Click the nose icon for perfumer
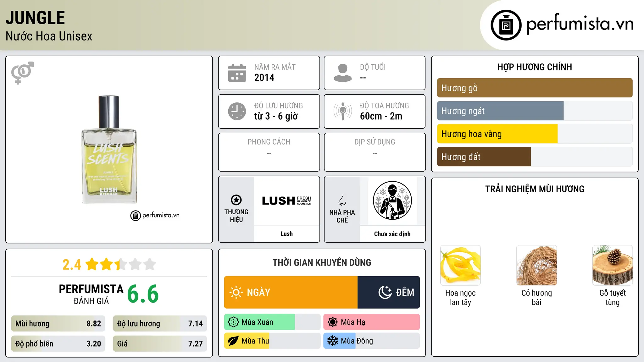Viewport: 644px width, 362px height. 342,200
